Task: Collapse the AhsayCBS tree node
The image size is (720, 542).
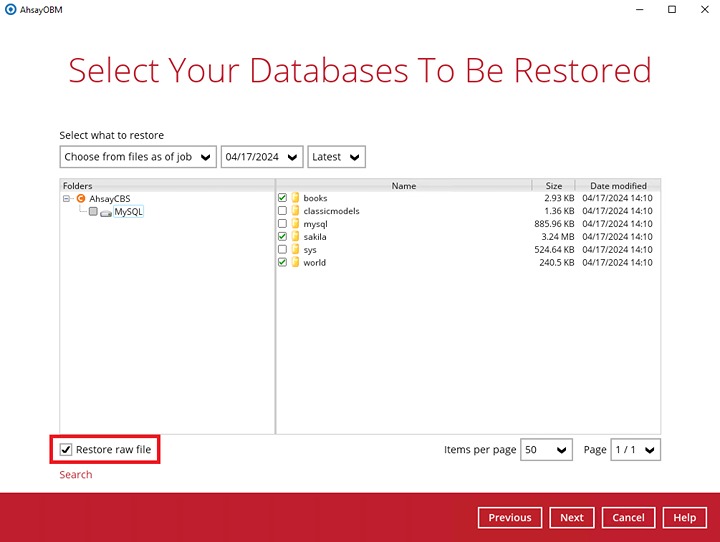Action: 67,198
